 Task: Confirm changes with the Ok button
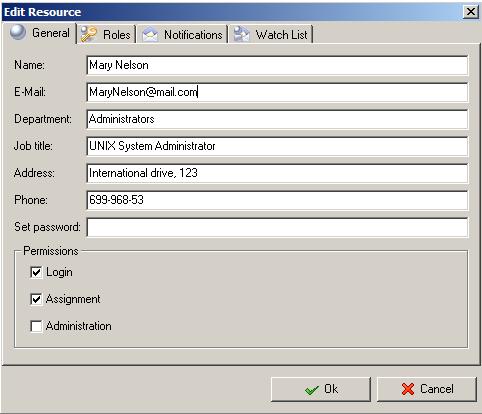[321, 389]
